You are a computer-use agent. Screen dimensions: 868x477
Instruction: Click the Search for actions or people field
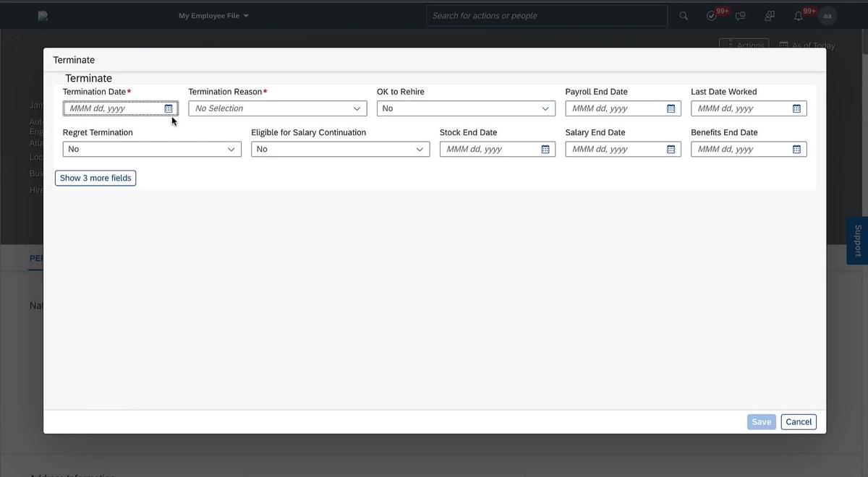click(546, 15)
